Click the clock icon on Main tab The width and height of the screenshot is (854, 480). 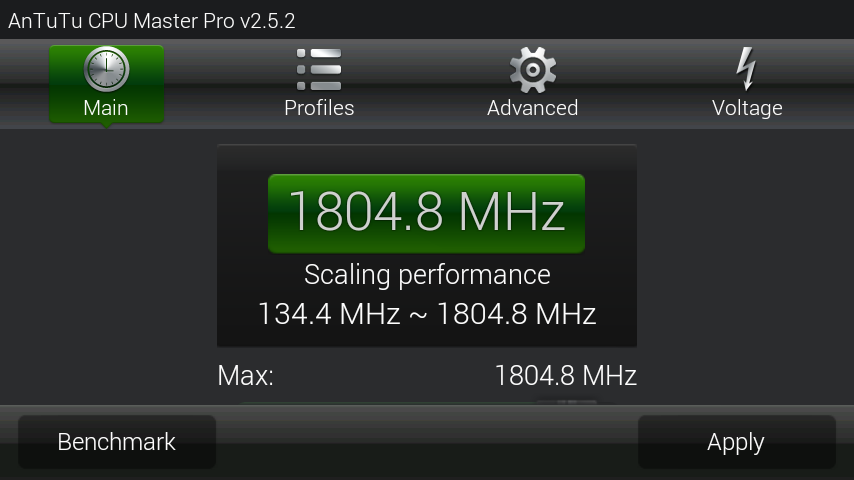click(x=106, y=69)
